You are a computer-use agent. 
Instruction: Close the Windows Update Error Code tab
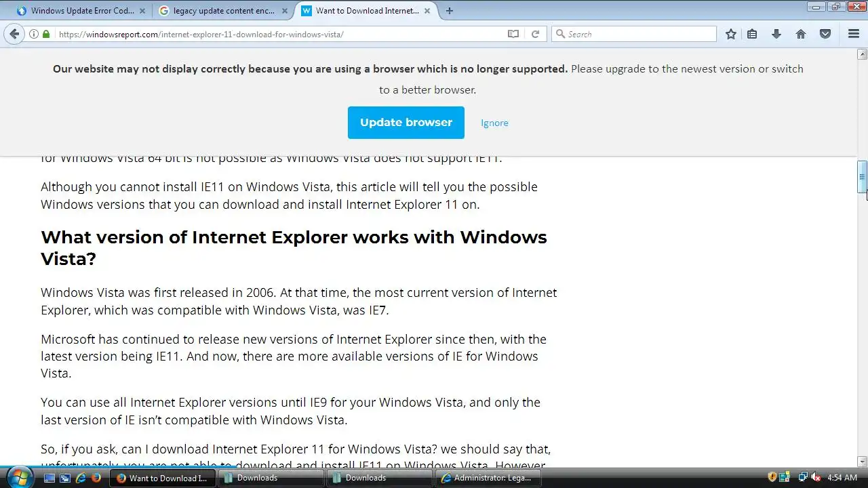coord(142,11)
